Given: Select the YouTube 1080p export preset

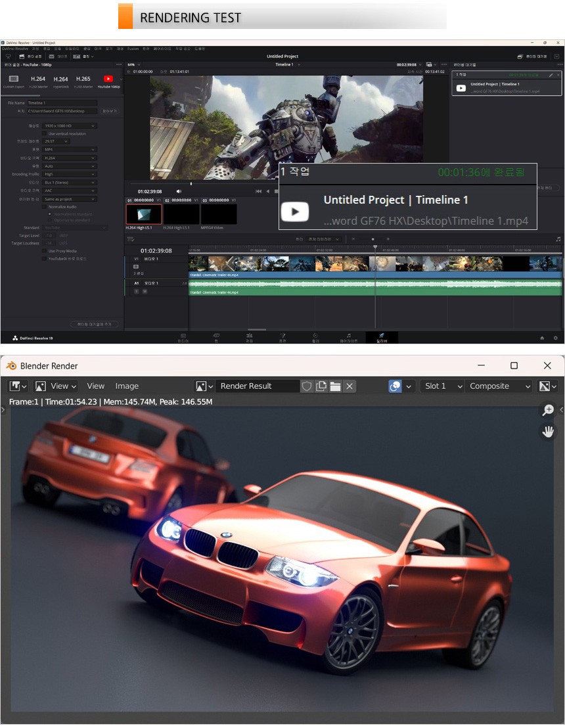Looking at the screenshot, I should tap(108, 80).
